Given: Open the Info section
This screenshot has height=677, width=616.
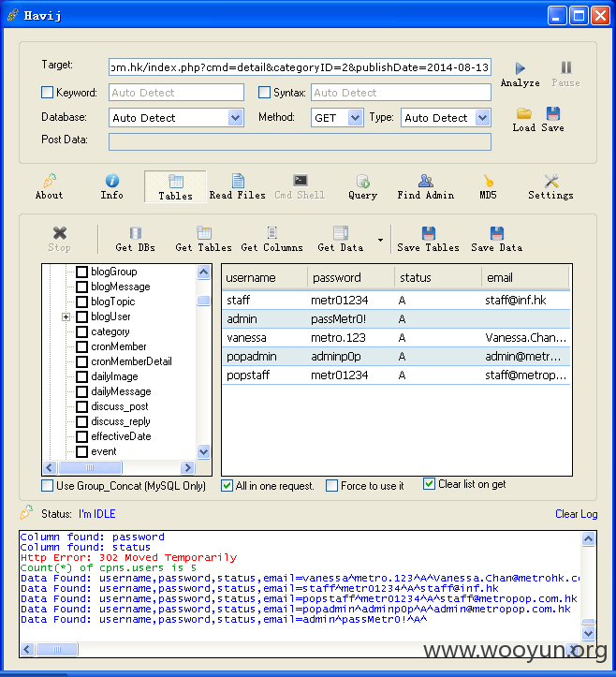Looking at the screenshot, I should pyautogui.click(x=111, y=186).
